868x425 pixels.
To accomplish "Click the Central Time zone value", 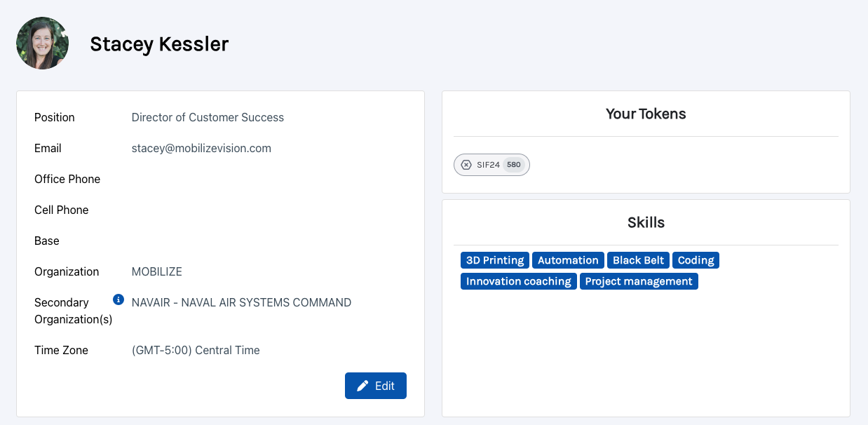I will coord(196,350).
